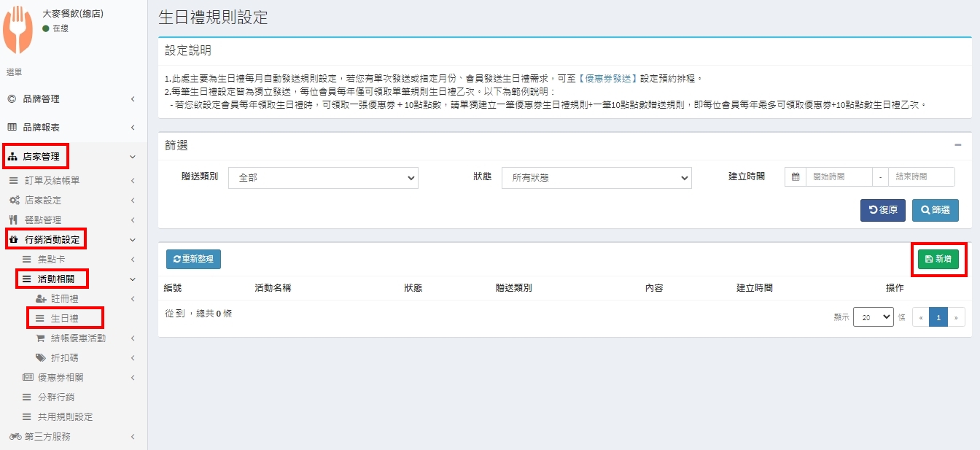Click the motorcycle icon for 第三方服務
Image resolution: width=980 pixels, height=450 pixels.
point(15,437)
